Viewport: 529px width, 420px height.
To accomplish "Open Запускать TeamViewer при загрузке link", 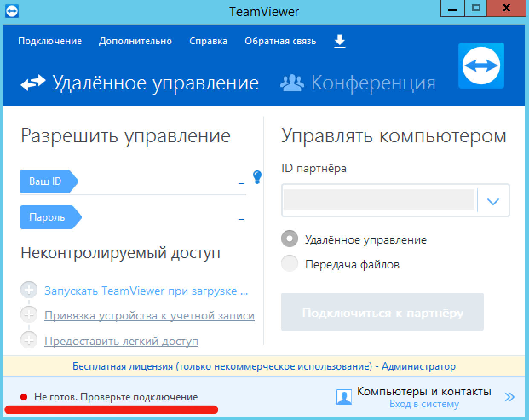I will click(146, 291).
